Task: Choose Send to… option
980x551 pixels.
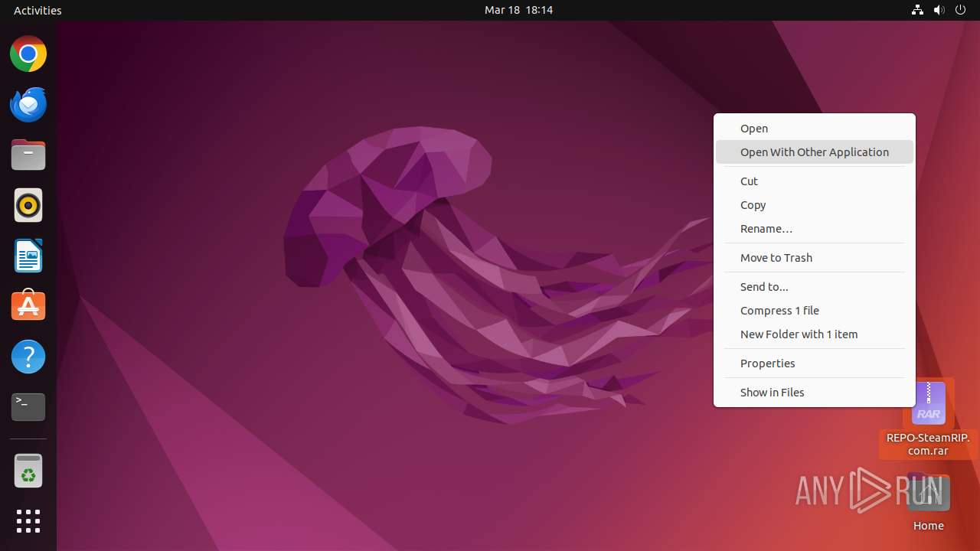Action: tap(815, 287)
